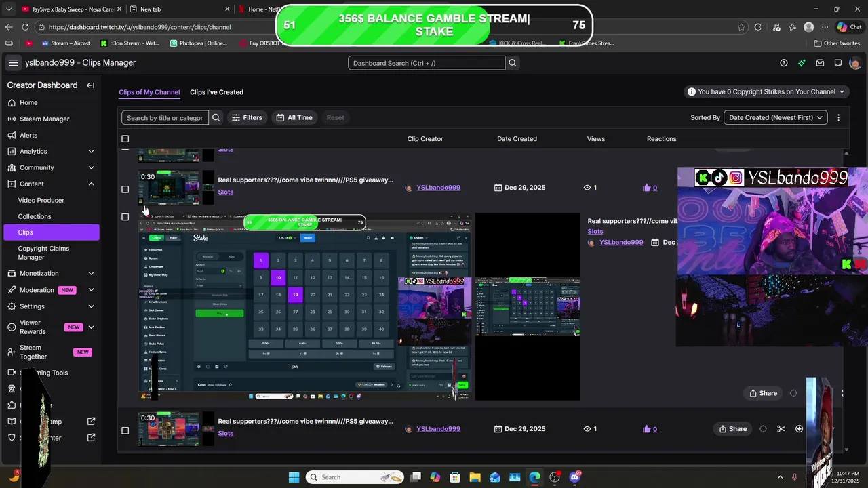This screenshot has width=868, height=488.
Task: Click the Dashboard Search input field
Action: (x=427, y=63)
